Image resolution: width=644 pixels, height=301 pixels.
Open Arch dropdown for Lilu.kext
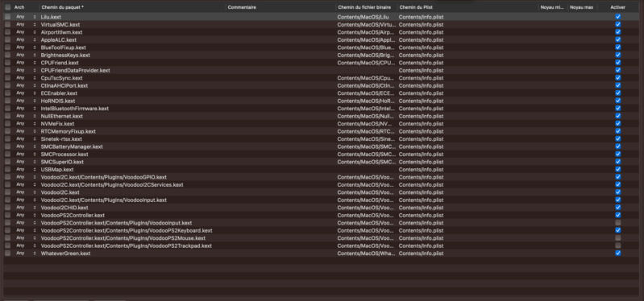26,17
